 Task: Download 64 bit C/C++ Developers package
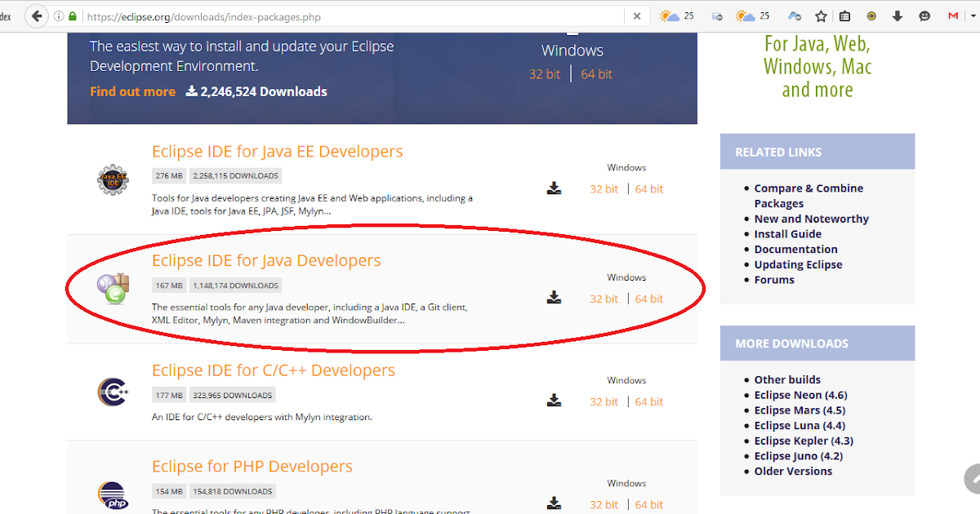649,401
